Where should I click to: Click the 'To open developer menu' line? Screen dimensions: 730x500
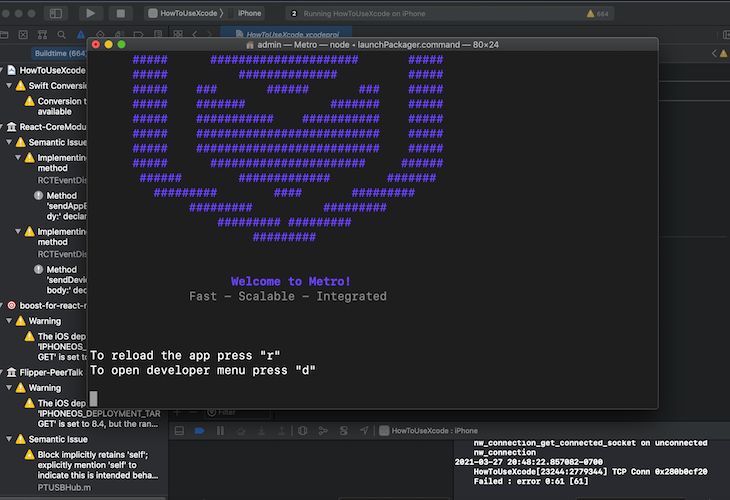tap(203, 370)
